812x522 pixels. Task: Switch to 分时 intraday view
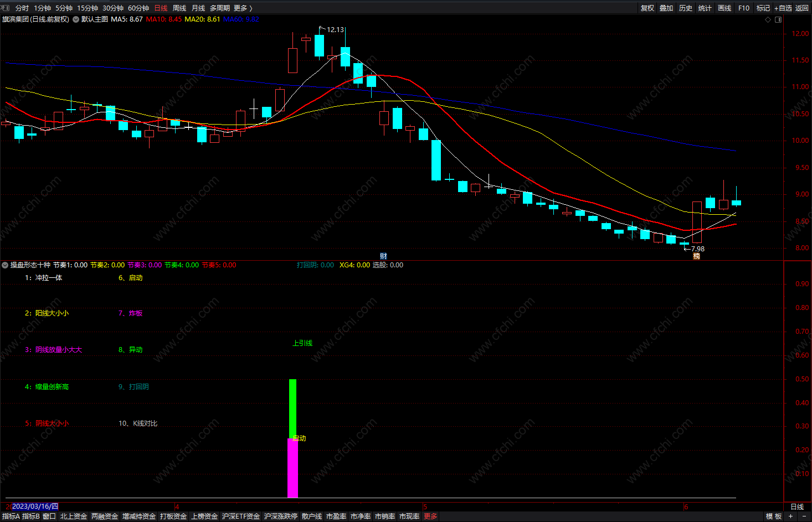22,8
